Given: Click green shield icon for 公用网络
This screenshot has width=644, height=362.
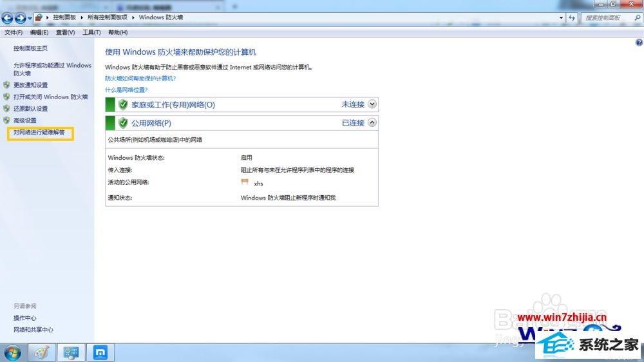Looking at the screenshot, I should (x=123, y=122).
